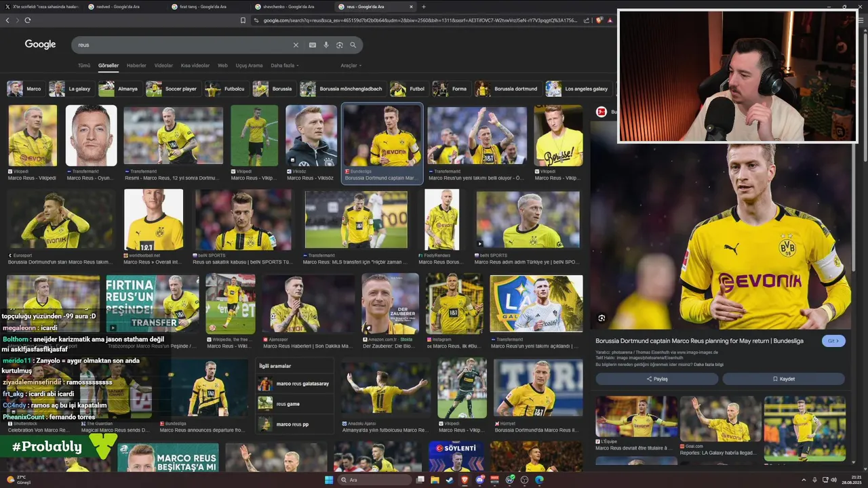Open Brave browser taskbar icon
The height and width of the screenshot is (488, 868).
[465, 480]
